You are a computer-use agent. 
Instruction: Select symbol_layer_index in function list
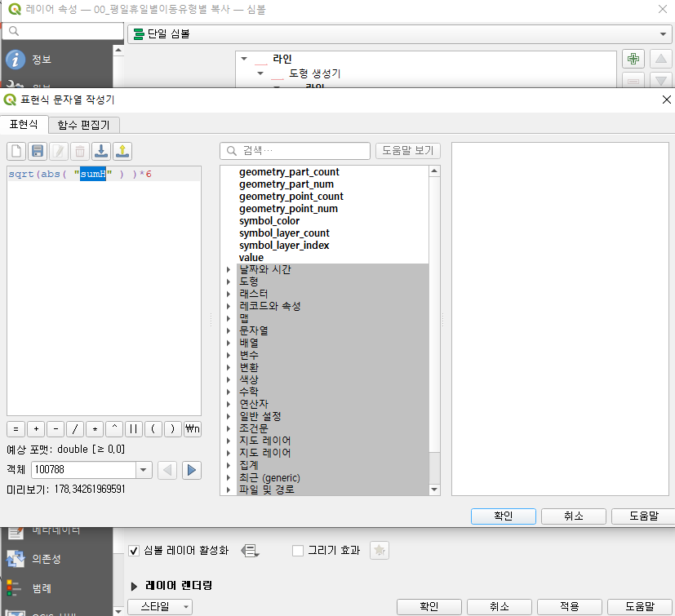click(284, 246)
